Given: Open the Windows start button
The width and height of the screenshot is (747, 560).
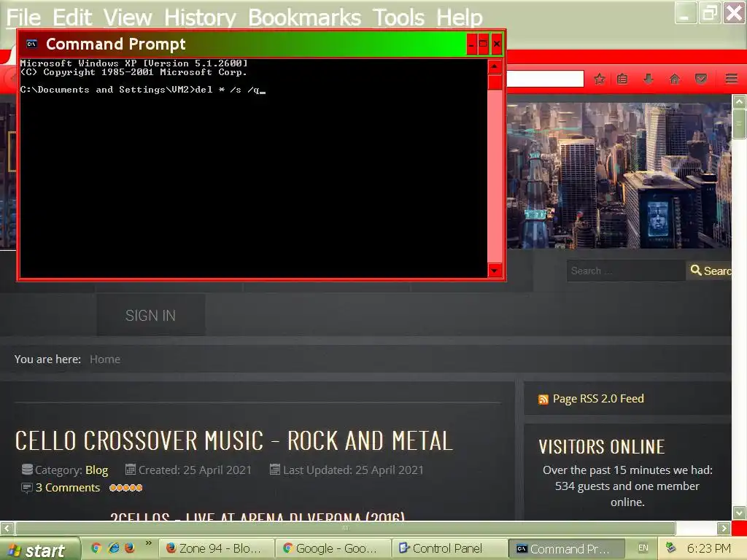Looking at the screenshot, I should pyautogui.click(x=39, y=549).
